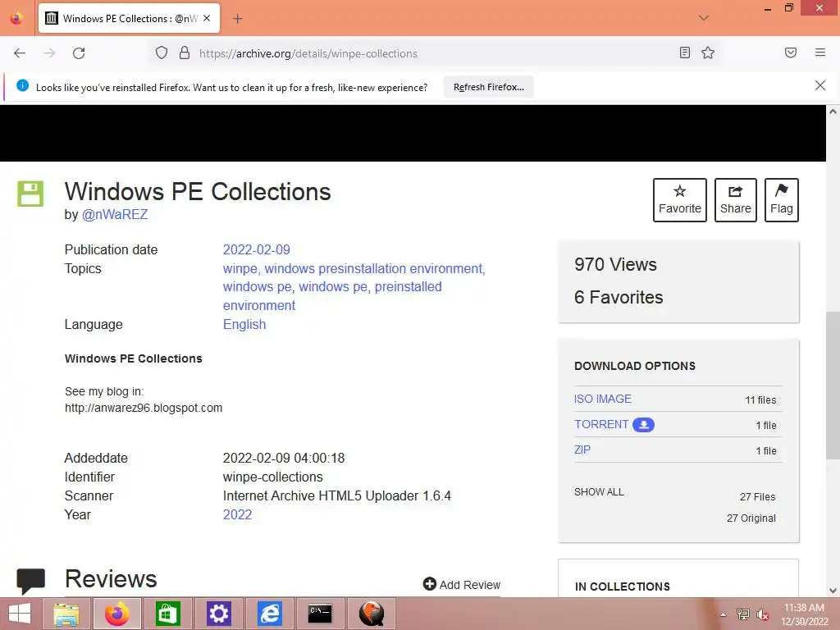This screenshot has width=840, height=630.
Task: Close the Windows PE Collections tab
Action: 207,18
